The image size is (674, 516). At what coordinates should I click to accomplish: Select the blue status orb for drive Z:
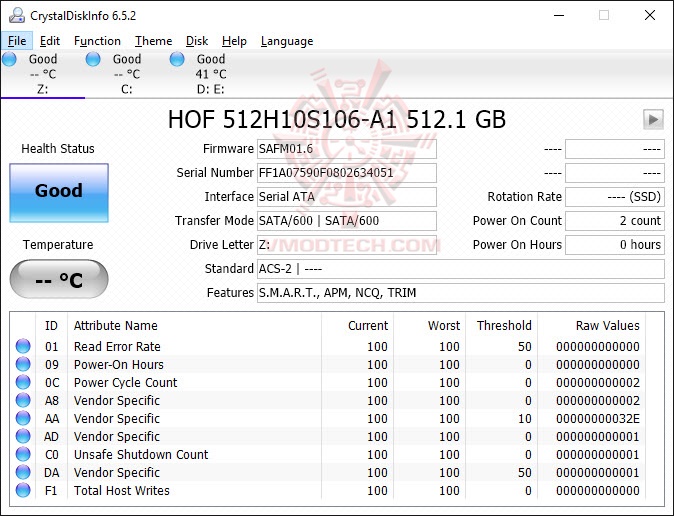(x=9, y=59)
